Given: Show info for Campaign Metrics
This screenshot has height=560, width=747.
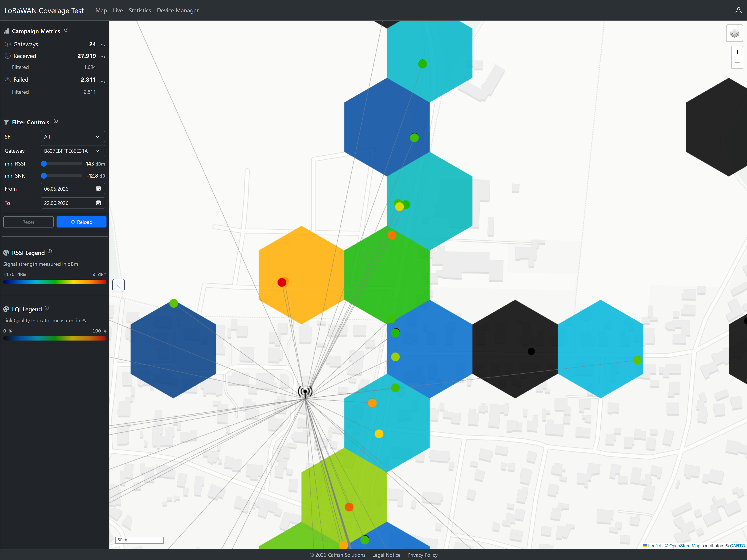Looking at the screenshot, I should tap(67, 30).
